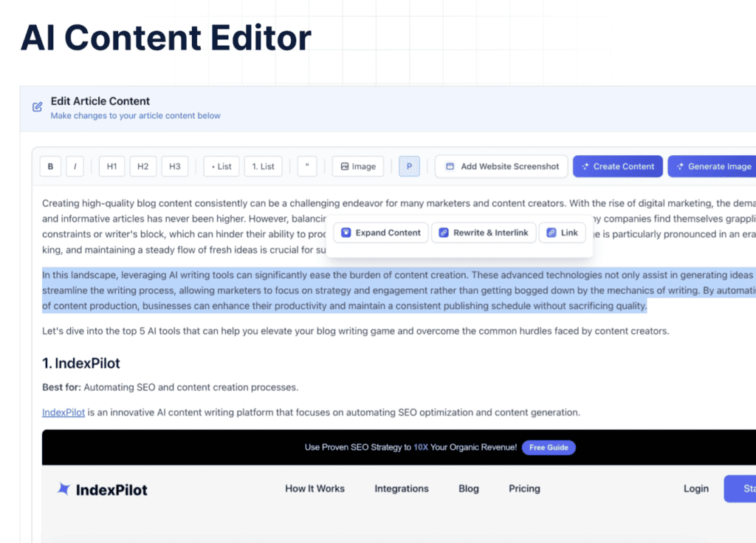Insert a bulleted list

[x=221, y=166]
